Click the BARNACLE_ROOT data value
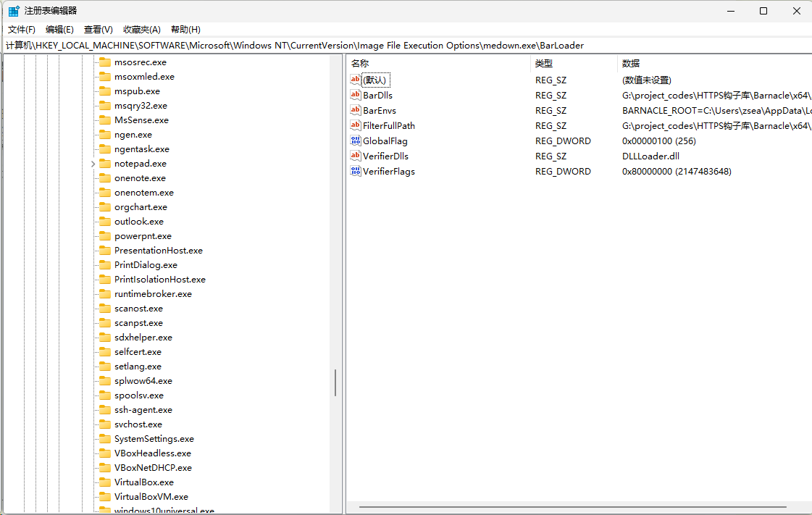 (x=716, y=110)
